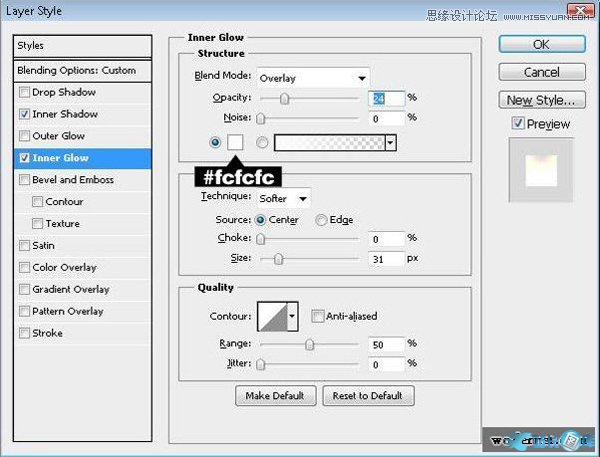
Task: Click the glow gradient preview bar
Action: coord(328,143)
